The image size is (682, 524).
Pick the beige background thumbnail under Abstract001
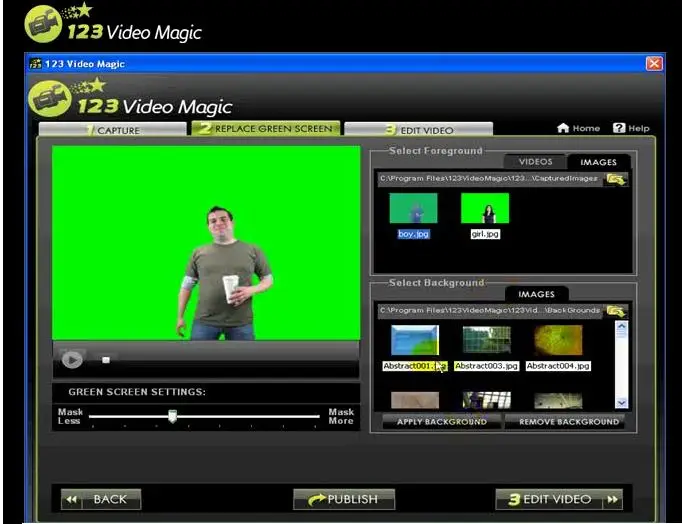pos(415,401)
